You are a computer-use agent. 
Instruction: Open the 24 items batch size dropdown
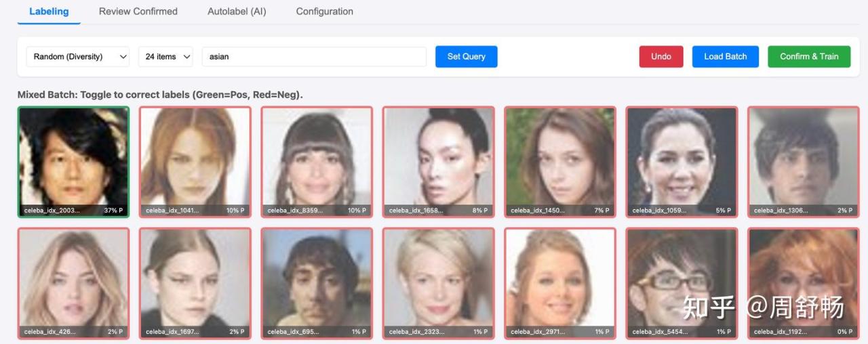[165, 57]
